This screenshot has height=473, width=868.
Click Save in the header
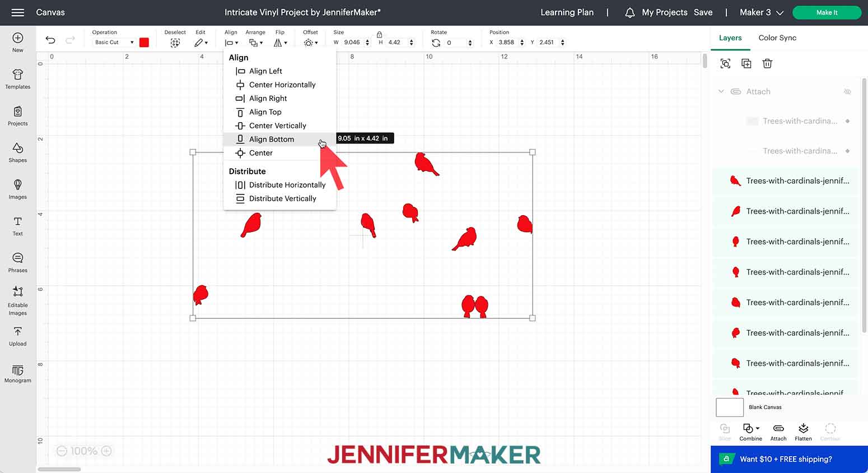coord(703,12)
